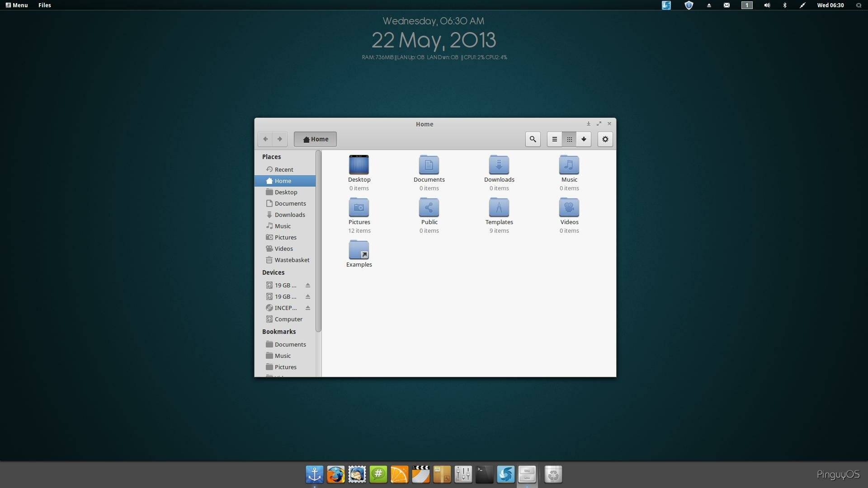This screenshot has width=868, height=488.
Task: Toggle Bluetooth from the system tray
Action: point(784,5)
